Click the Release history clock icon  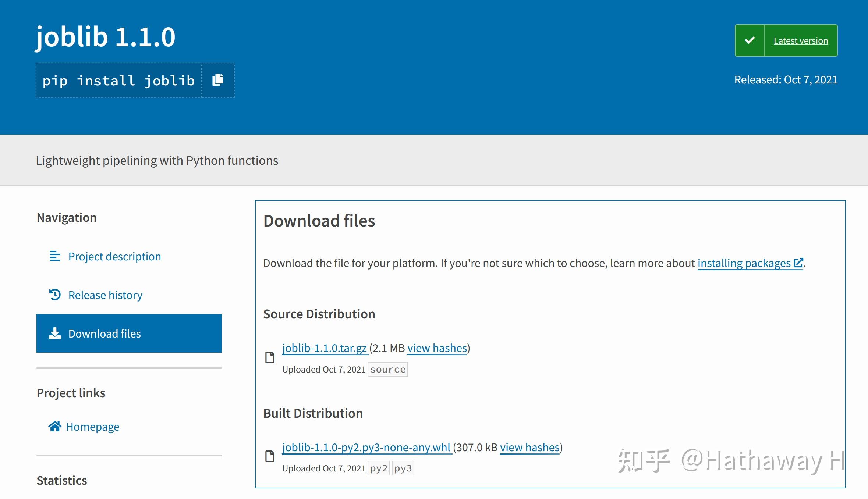pos(54,295)
